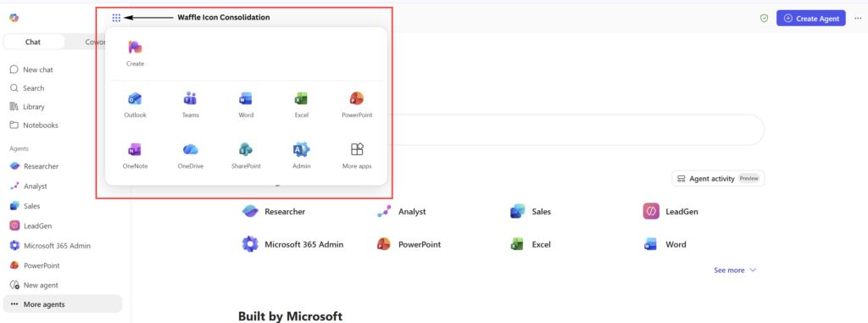Image resolution: width=868 pixels, height=323 pixels.
Task: Select Microsoft 365 Admin in the sidebar
Action: coord(50,246)
